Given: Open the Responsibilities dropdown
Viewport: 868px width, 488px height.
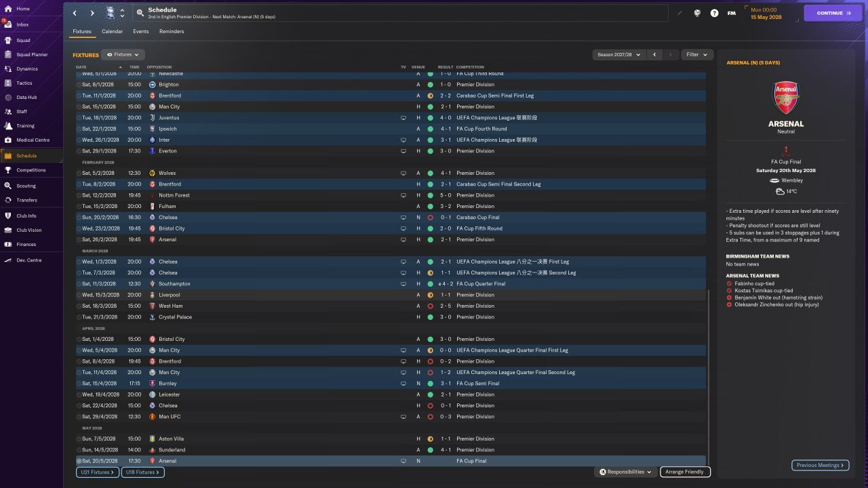Looking at the screenshot, I should (x=625, y=472).
